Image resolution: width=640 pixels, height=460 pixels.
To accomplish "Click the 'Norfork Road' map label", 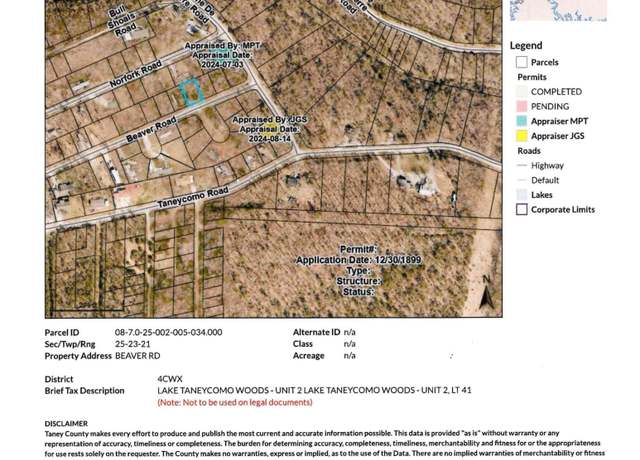I will [136, 73].
